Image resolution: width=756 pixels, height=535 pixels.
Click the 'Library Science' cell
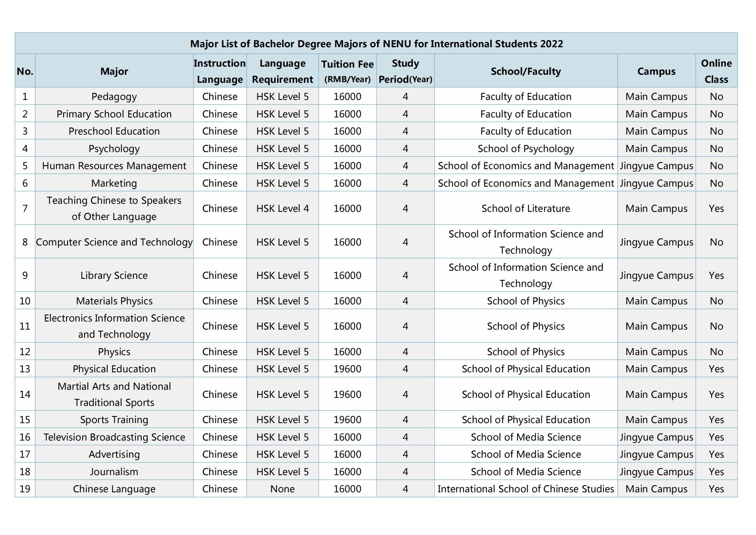tap(114, 275)
